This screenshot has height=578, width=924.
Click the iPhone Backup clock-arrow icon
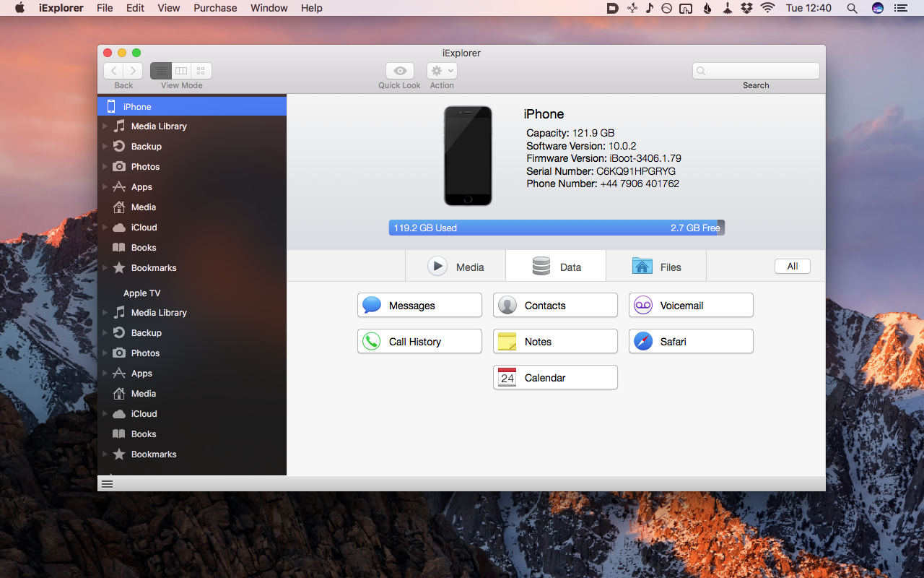point(119,146)
